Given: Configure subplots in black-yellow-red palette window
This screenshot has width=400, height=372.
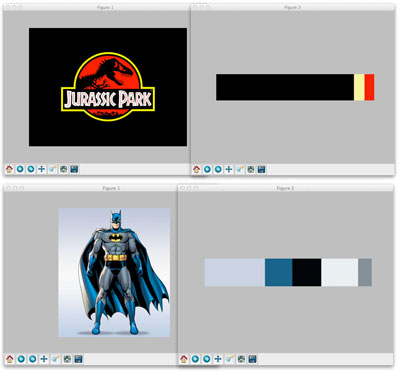Looking at the screenshot, I should tap(250, 169).
